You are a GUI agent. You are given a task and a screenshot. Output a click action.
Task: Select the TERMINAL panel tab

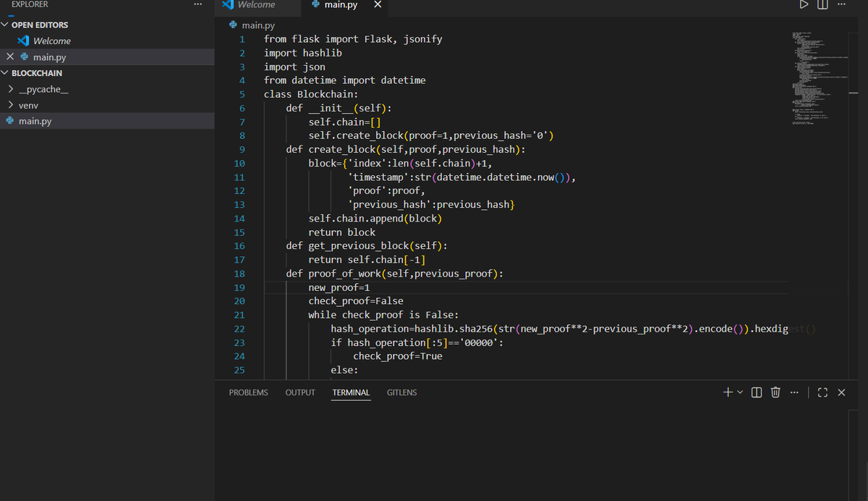(351, 392)
